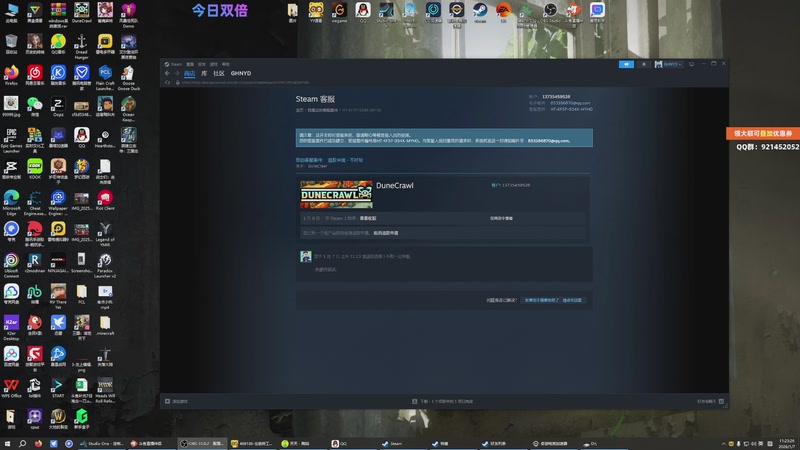The image size is (800, 450).
Task: Click Steam's forward navigation arrow
Action: pos(177,73)
